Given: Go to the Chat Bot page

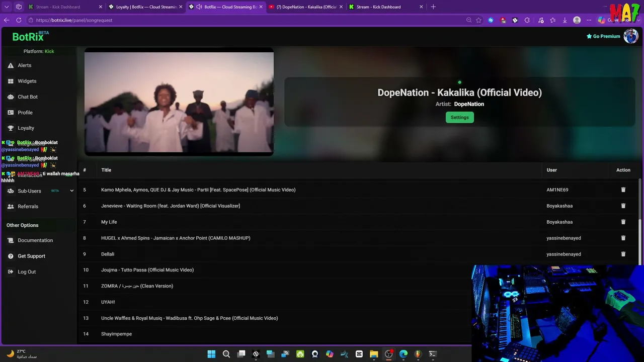Looking at the screenshot, I should point(28,97).
